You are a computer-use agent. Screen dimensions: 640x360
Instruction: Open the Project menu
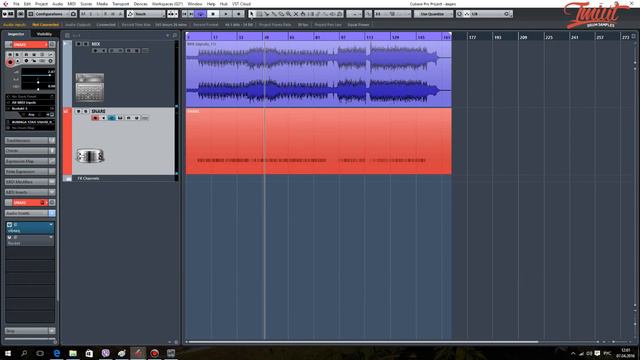coord(41,4)
